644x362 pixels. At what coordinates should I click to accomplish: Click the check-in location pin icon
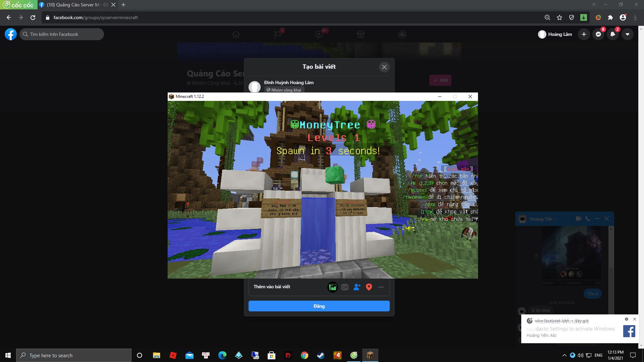point(369,287)
